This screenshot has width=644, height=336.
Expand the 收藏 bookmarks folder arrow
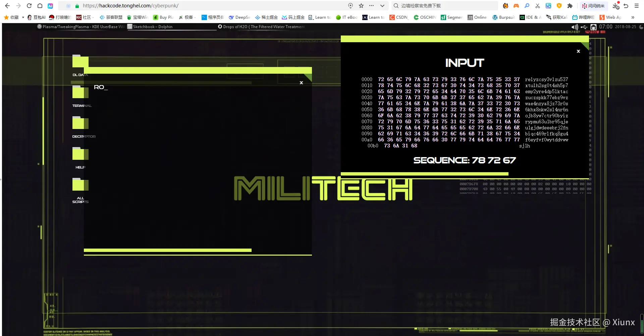point(23,17)
